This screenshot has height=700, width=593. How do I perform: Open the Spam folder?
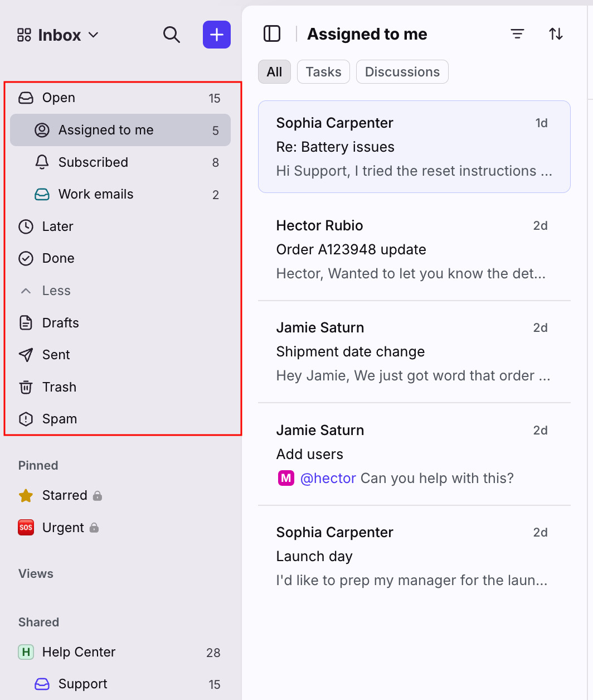pyautogui.click(x=120, y=419)
